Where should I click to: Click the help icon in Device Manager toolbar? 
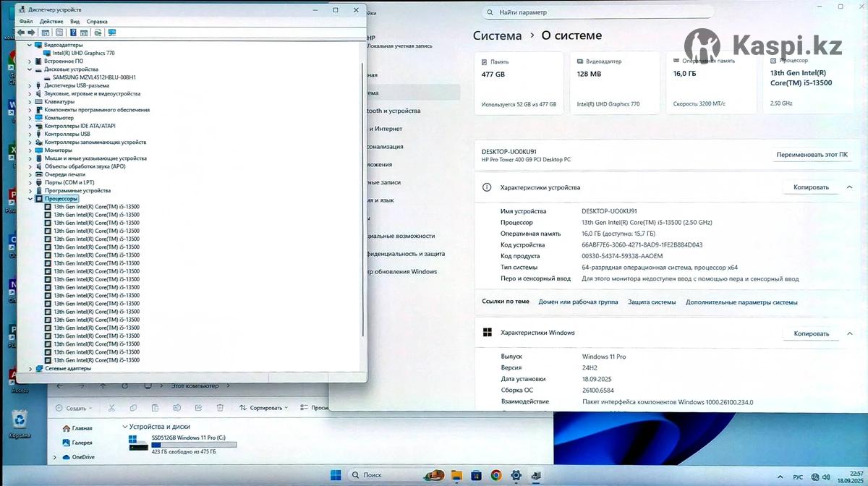[73, 33]
